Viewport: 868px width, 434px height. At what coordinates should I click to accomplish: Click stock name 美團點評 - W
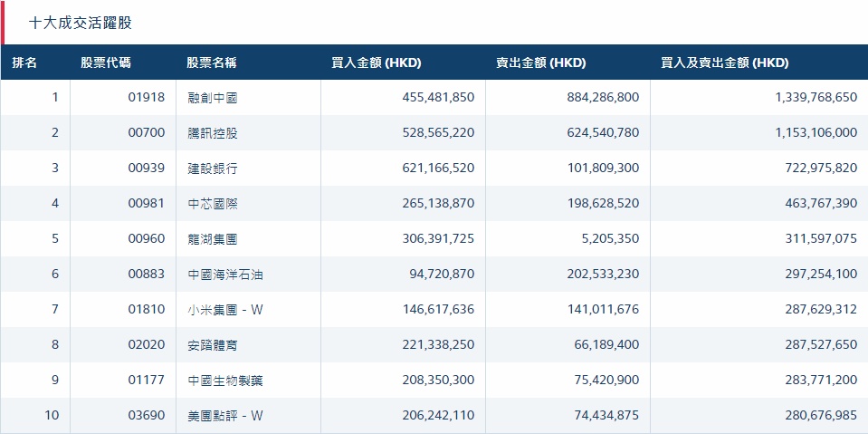[x=225, y=416]
